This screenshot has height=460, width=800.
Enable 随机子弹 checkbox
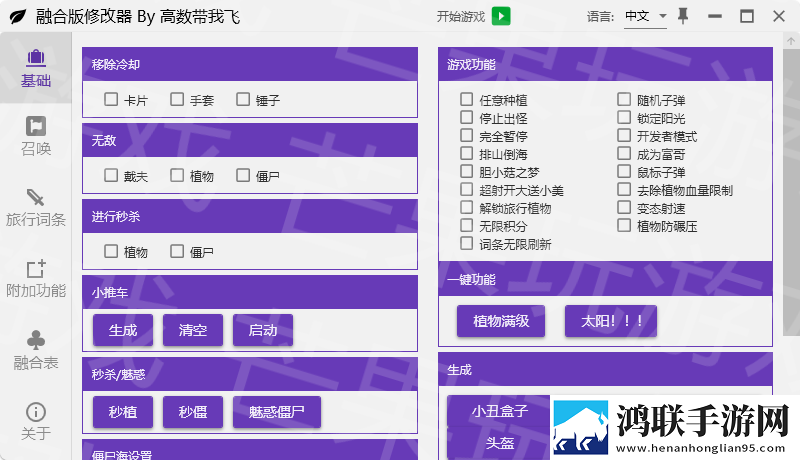tap(624, 99)
